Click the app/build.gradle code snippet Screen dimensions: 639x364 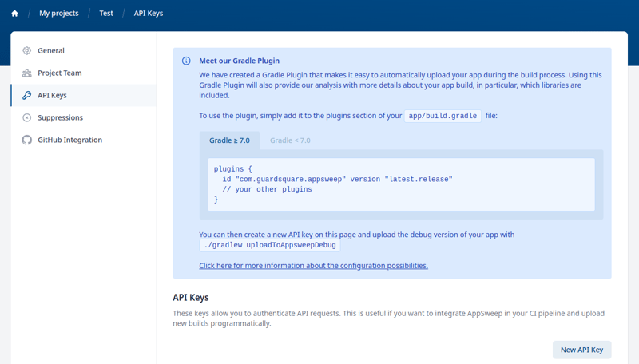coord(443,116)
